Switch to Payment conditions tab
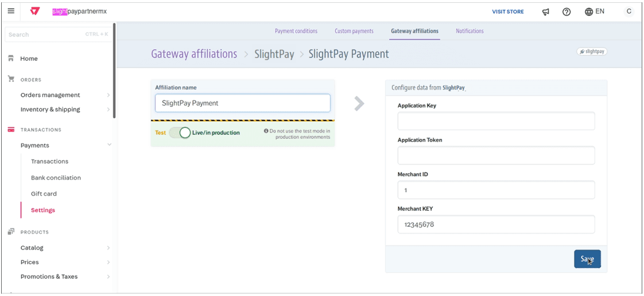The height and width of the screenshot is (296, 644). [296, 31]
